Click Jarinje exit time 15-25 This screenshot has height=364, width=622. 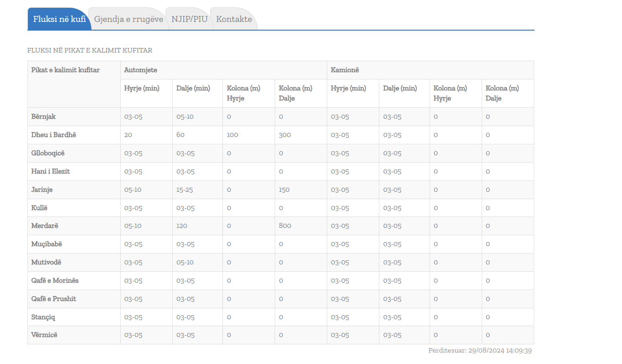click(x=185, y=190)
